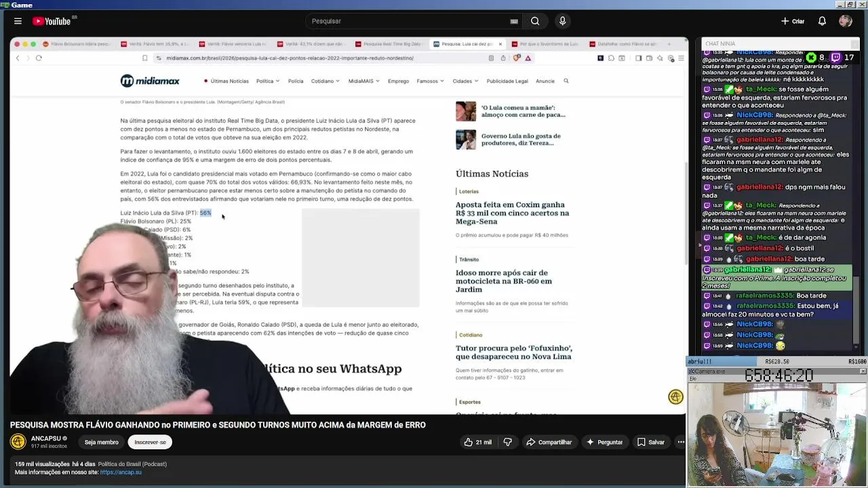Subscribe with the Inscrever-se button

(x=150, y=442)
